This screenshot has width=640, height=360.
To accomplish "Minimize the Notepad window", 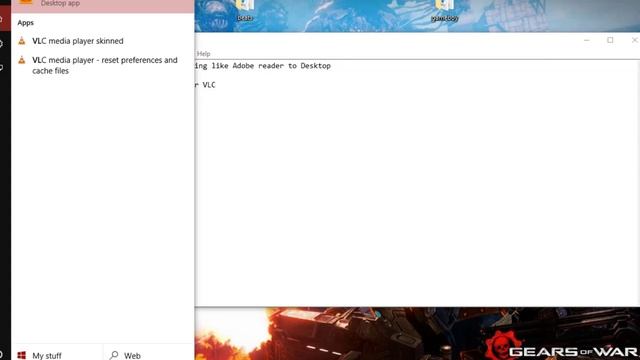I will pos(587,40).
